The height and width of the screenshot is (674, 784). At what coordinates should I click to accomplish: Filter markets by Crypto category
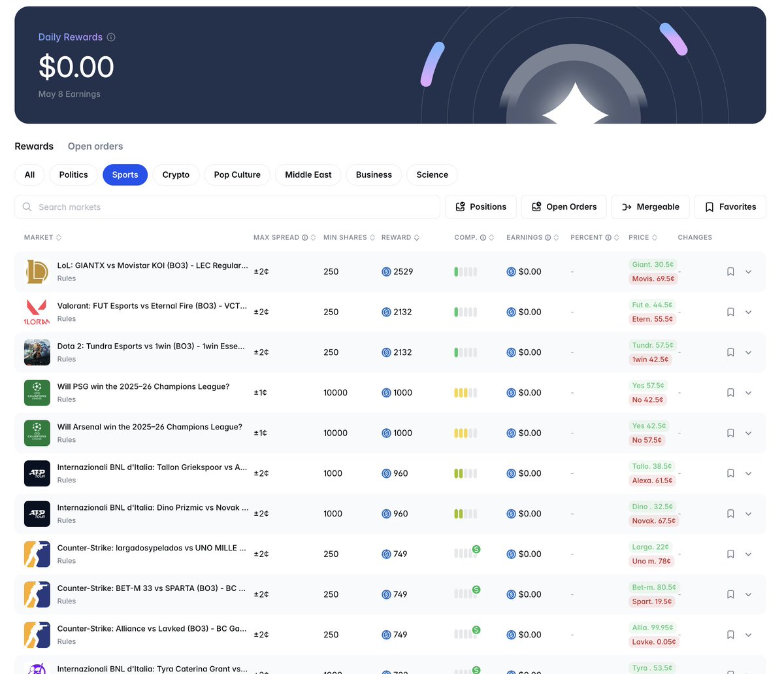176,175
